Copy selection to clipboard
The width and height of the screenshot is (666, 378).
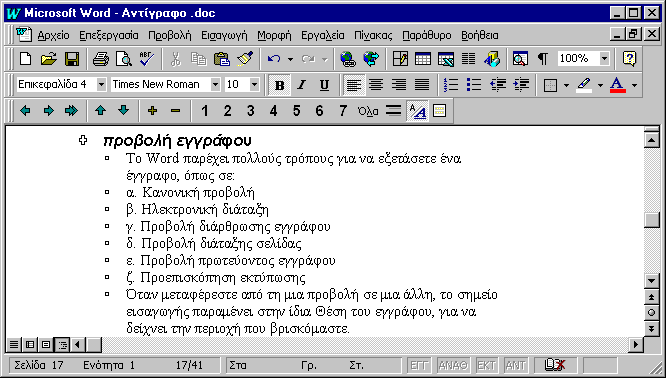click(198, 59)
